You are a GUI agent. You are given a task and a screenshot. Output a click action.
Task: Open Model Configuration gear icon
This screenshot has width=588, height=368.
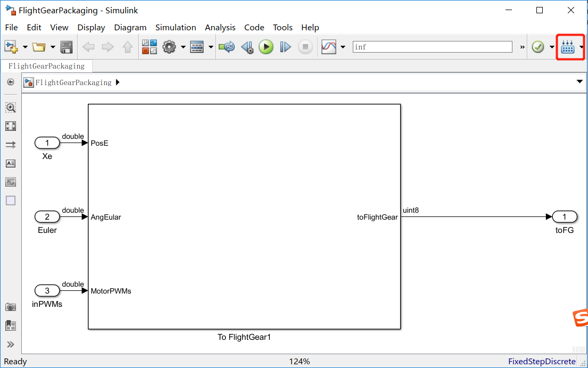tap(169, 47)
